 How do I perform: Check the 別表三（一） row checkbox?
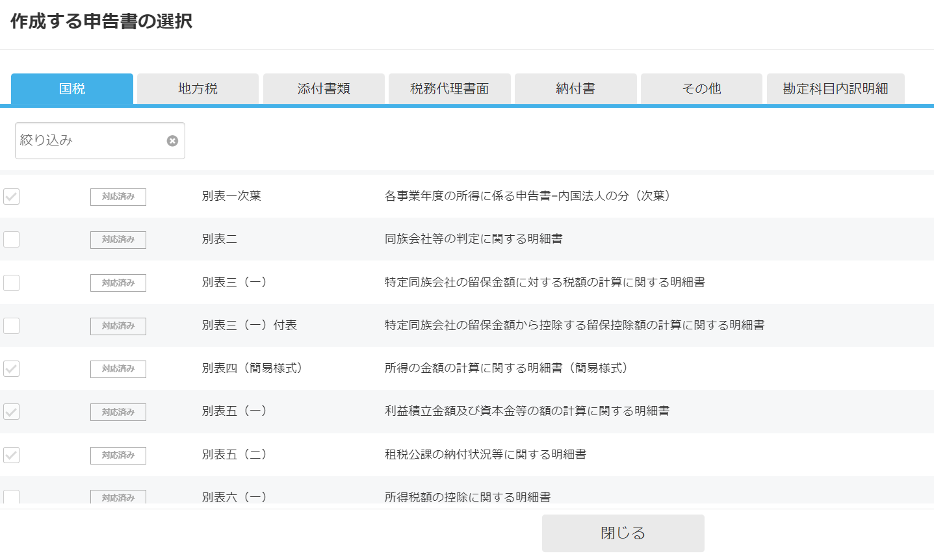11,283
